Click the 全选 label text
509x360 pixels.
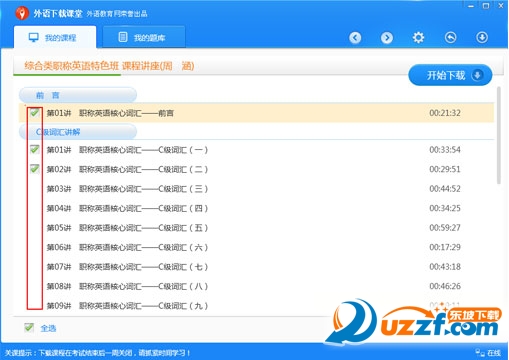[x=48, y=328]
